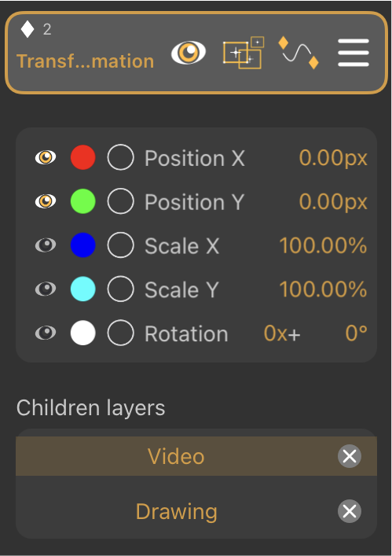Enable the Rotation keyframe circle
Viewport: 392px width, 556px height.
(120, 333)
